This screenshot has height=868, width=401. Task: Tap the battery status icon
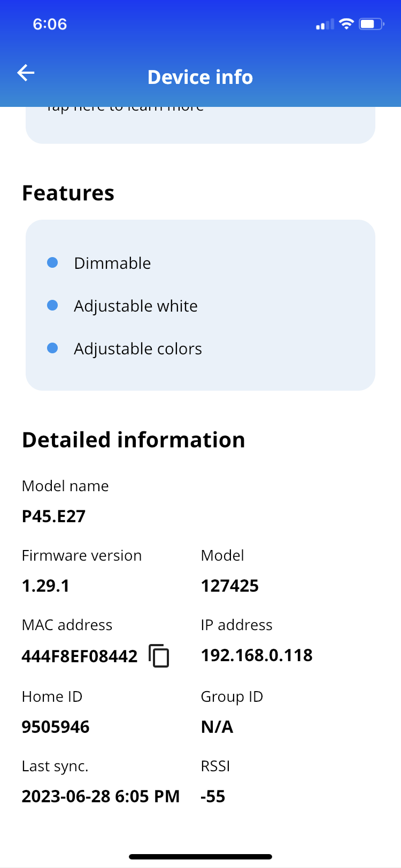(372, 24)
